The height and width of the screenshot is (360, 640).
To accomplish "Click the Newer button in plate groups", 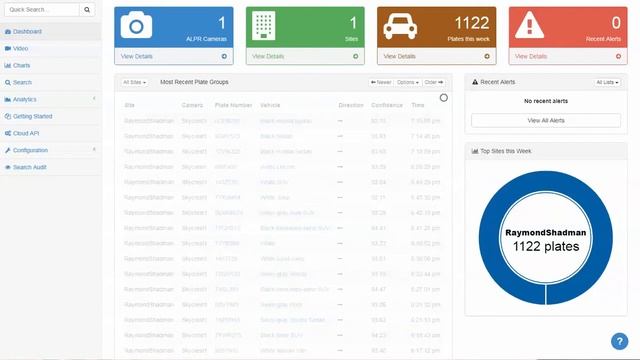I will pos(381,82).
